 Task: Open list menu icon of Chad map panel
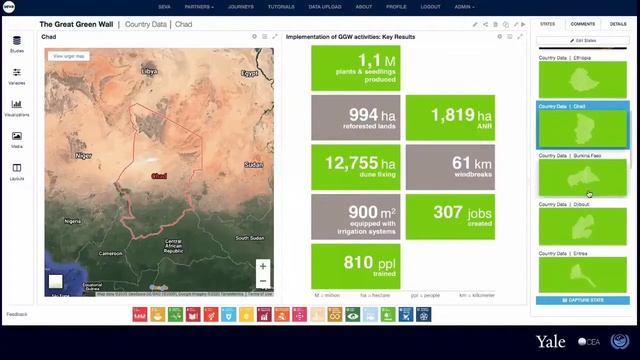point(264,36)
